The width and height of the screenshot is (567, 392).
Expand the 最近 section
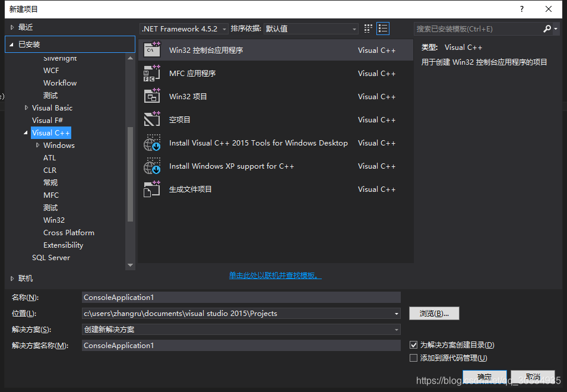tap(12, 27)
